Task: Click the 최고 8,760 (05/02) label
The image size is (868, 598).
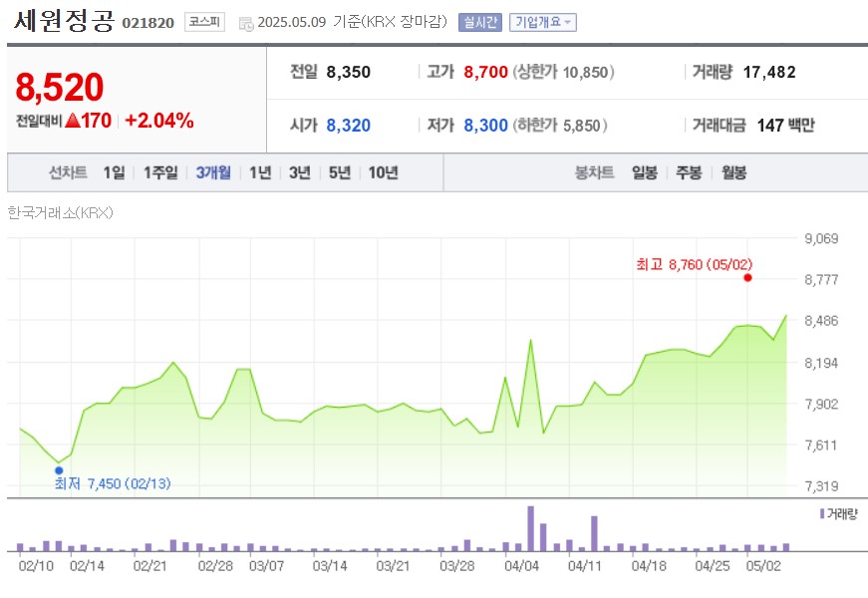Action: click(695, 264)
